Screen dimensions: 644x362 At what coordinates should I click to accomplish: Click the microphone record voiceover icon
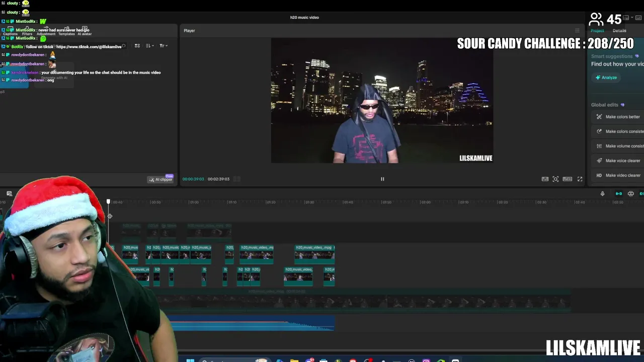pos(602,194)
